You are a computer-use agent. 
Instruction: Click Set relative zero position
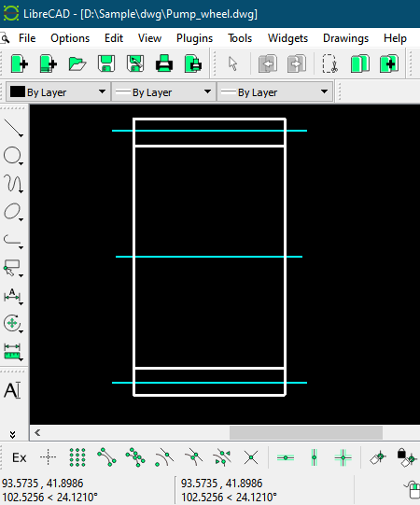[x=378, y=457]
